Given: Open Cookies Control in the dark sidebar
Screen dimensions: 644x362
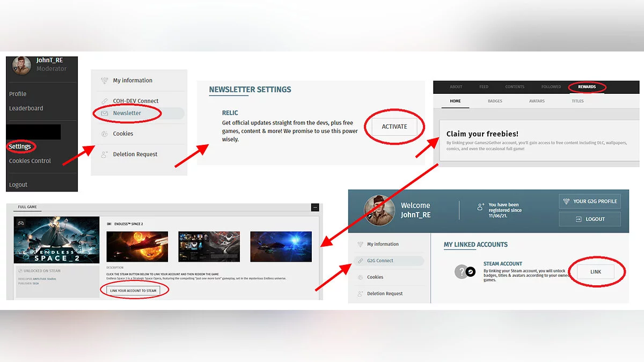Looking at the screenshot, I should [30, 161].
